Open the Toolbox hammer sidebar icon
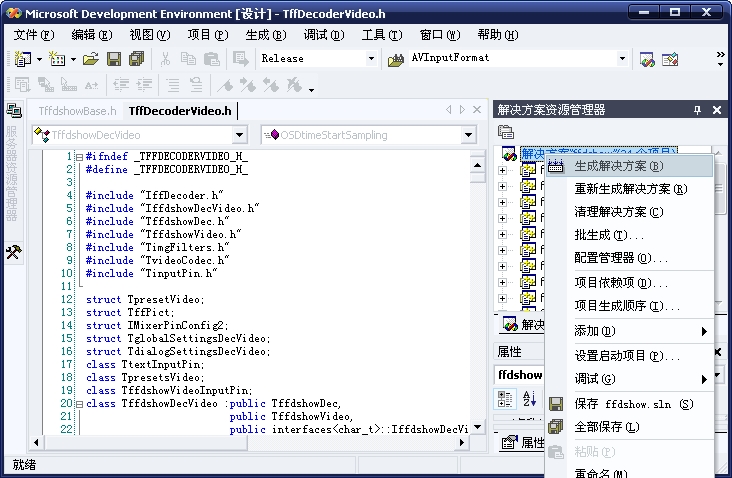 [14, 252]
